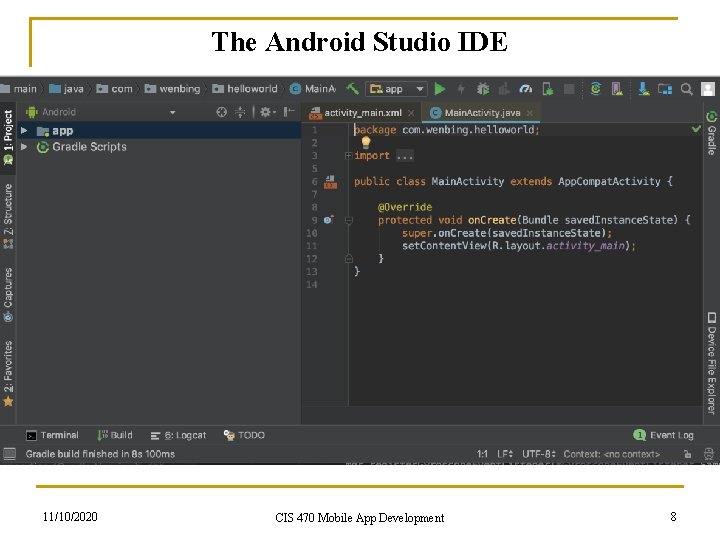
Task: Click related XML file gutter icon on line 6
Action: tap(330, 182)
